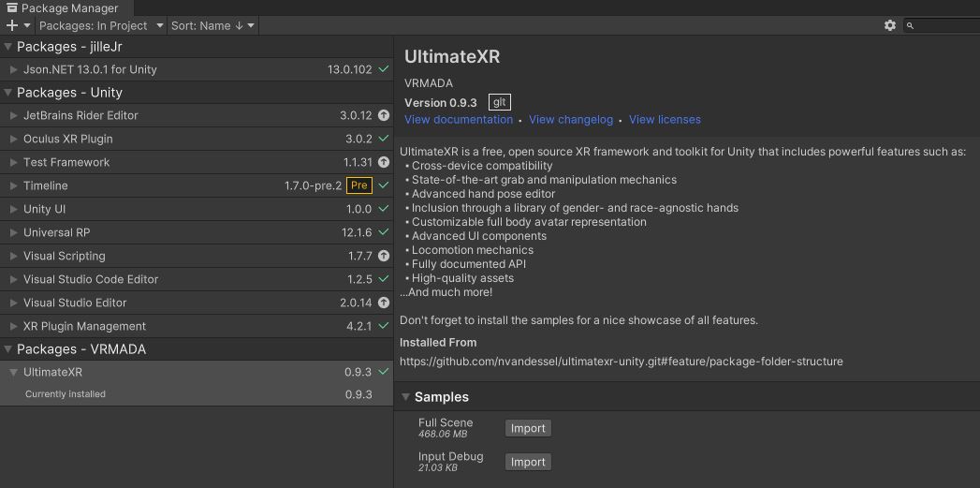Import the Full Scene sample
Screen dimensions: 980x488
(528, 428)
